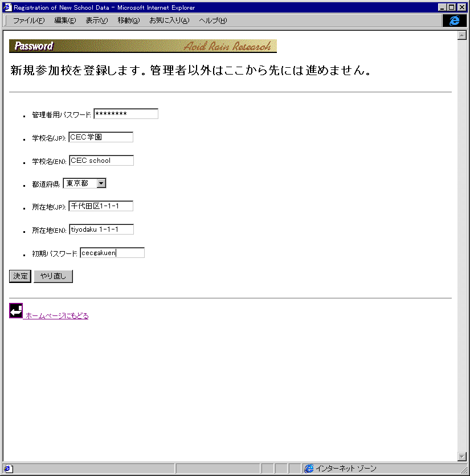
Task: Open the 表示(V) menu
Action: [x=97, y=20]
